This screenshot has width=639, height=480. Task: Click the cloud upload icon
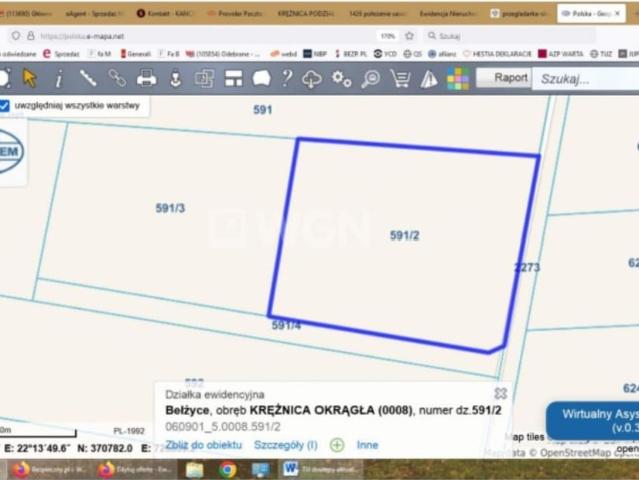coord(312,78)
